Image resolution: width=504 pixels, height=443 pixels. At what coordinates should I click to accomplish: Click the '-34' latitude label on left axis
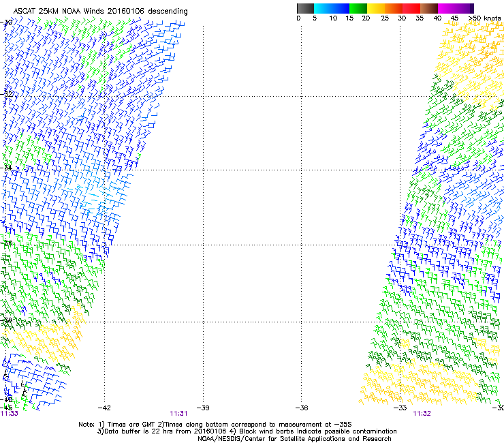(6, 168)
